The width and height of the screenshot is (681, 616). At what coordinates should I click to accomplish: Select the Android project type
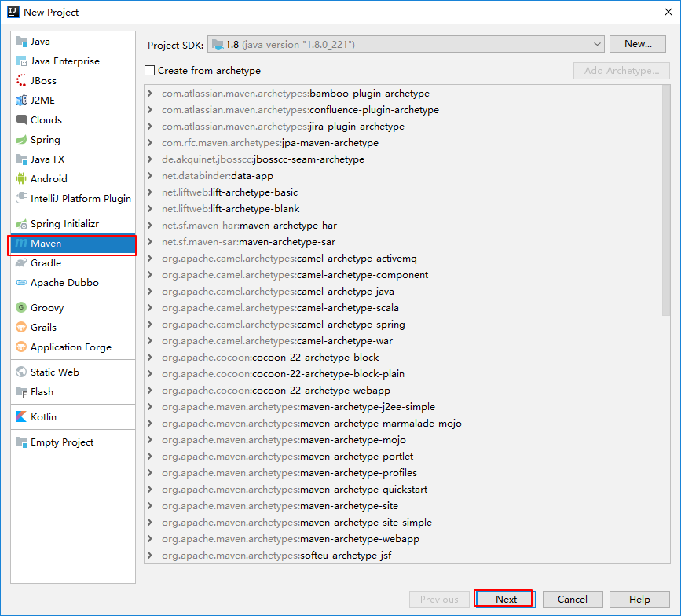(x=47, y=178)
